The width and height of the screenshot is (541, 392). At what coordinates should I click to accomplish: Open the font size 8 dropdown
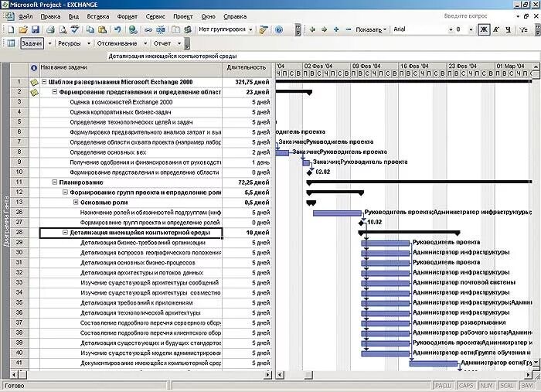point(471,29)
